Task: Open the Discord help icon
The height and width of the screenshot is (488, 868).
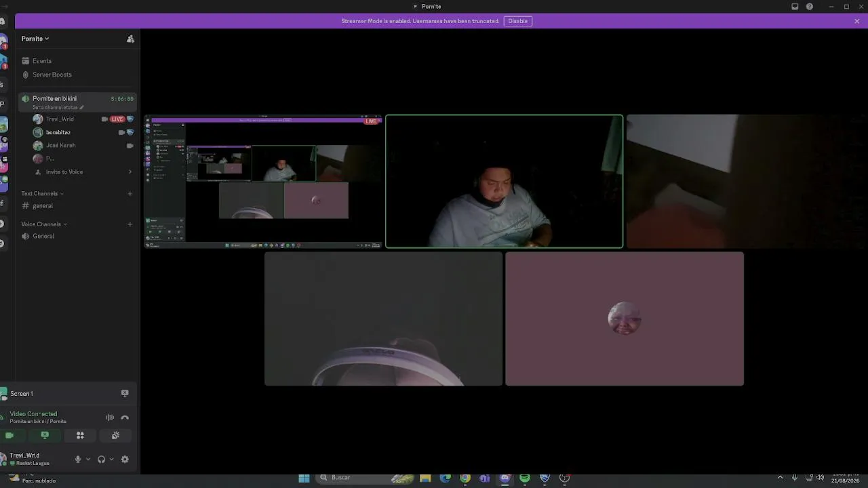Action: pyautogui.click(x=810, y=7)
